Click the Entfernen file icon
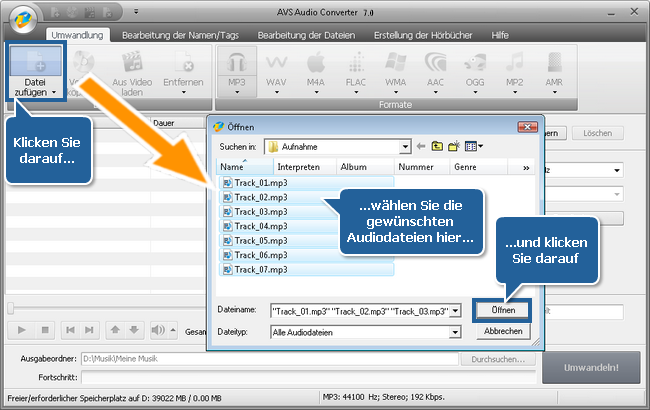650x410 pixels. tap(184, 61)
